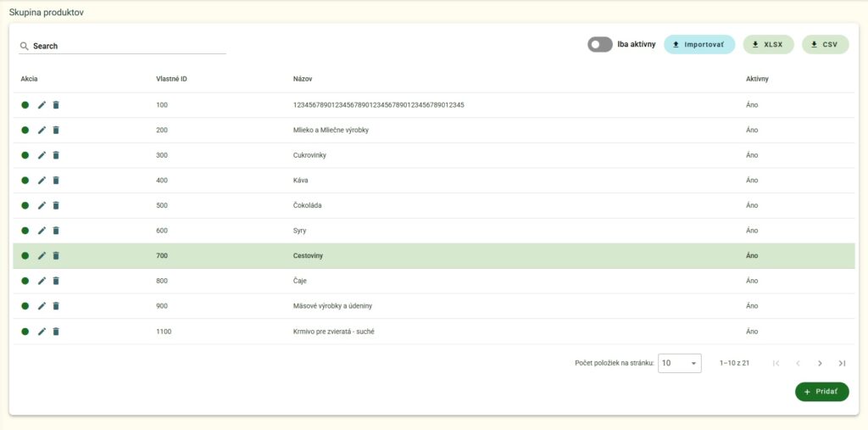Toggle green status dot for row 100

(25, 105)
